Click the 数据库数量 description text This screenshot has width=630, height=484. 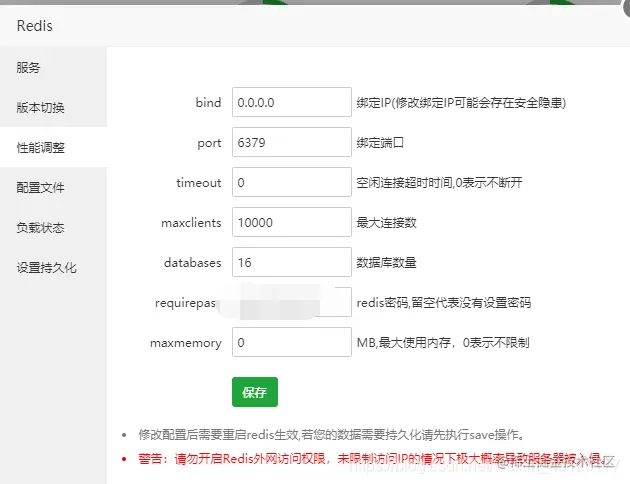click(x=387, y=263)
